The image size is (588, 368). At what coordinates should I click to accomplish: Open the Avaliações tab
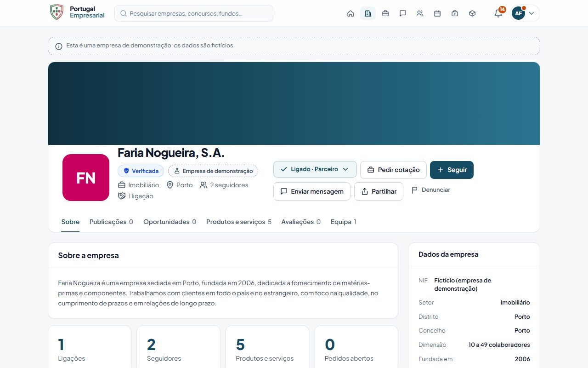click(301, 222)
